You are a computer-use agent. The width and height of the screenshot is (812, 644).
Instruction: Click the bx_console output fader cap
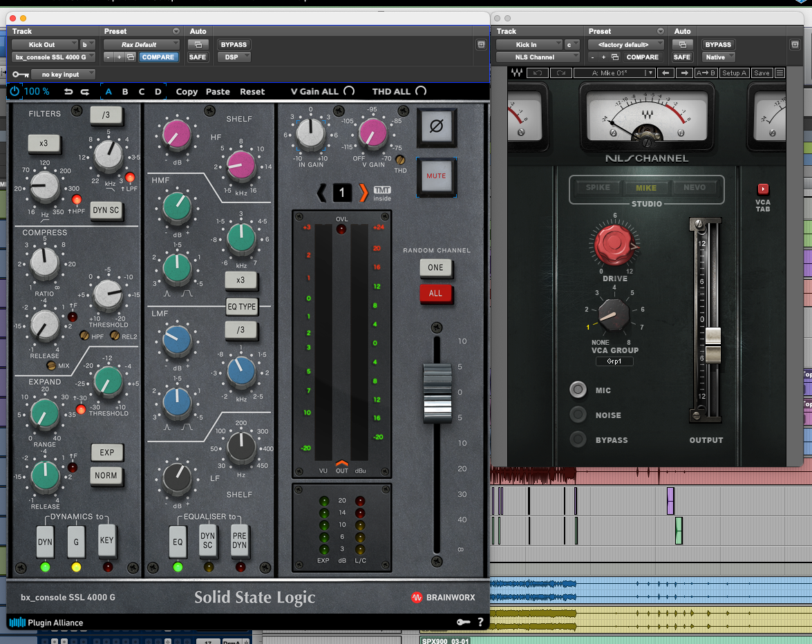[437, 393]
